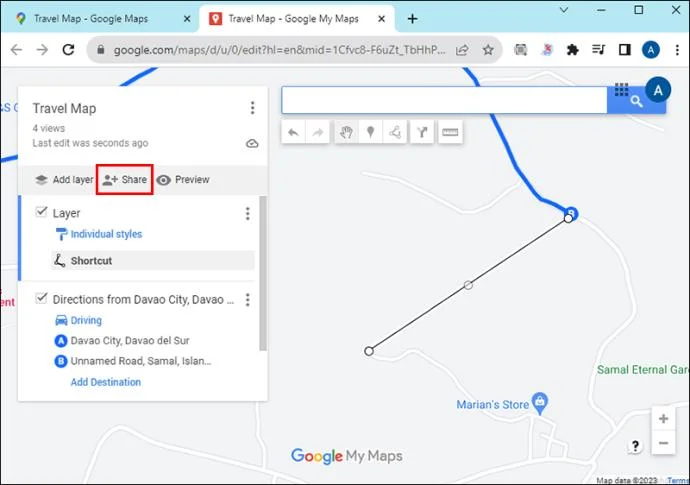Viewport: 690px width, 485px height.
Task: Click the 'Last edit was seconds ago' text
Action: tap(90, 143)
